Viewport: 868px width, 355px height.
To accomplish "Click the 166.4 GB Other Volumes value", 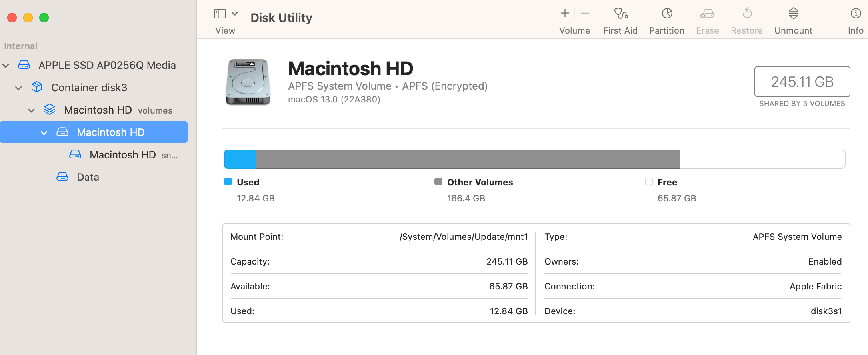I will pos(466,199).
